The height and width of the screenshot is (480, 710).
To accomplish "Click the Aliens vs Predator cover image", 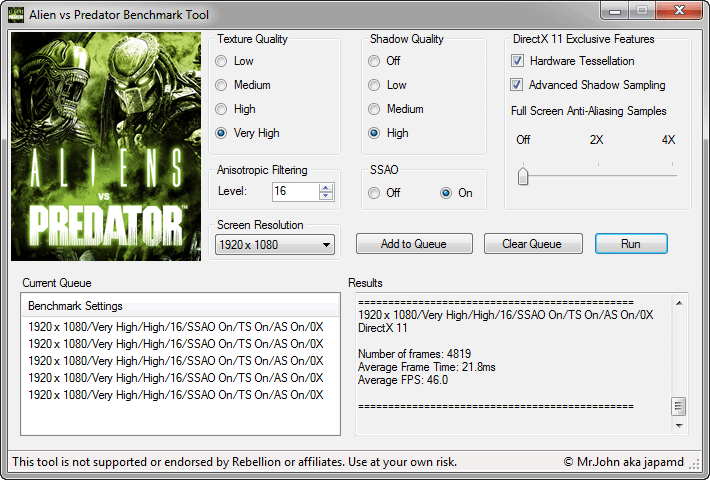I will 106,146.
